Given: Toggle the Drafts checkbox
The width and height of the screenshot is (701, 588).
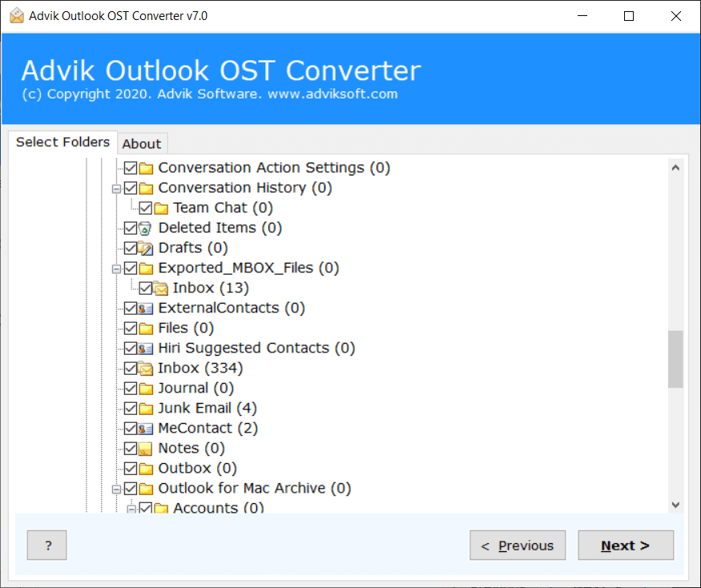Looking at the screenshot, I should tap(131, 248).
